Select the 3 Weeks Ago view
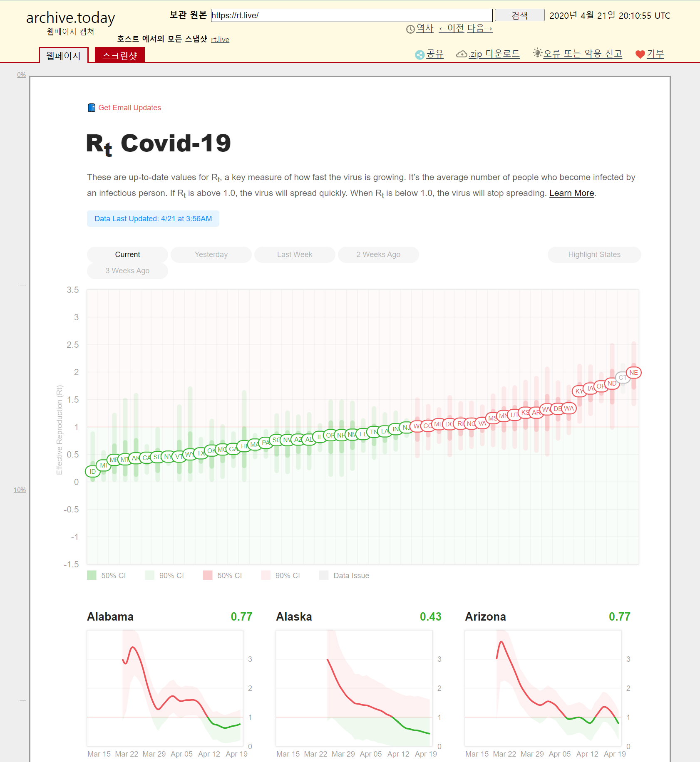The image size is (700, 762). (127, 271)
